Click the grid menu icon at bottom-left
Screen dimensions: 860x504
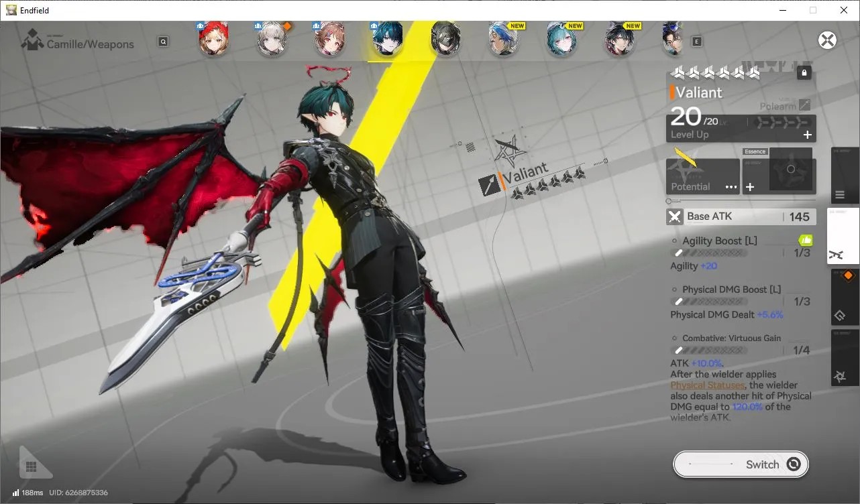pyautogui.click(x=31, y=466)
